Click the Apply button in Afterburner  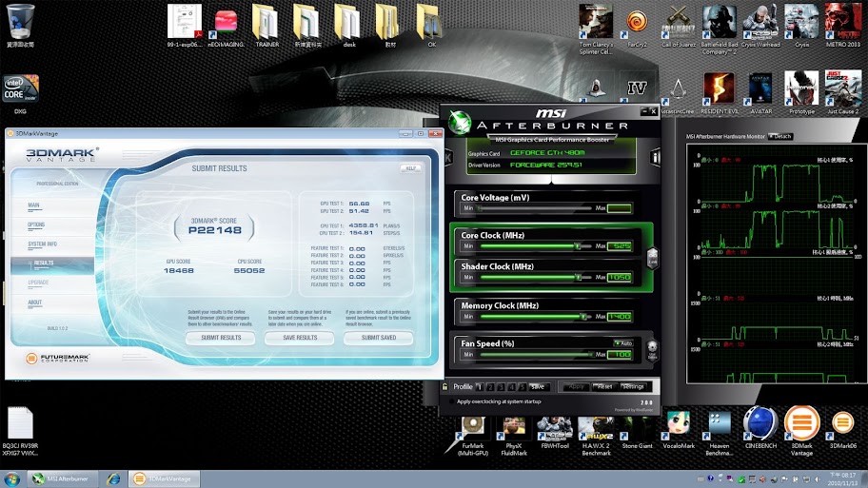[x=576, y=387]
